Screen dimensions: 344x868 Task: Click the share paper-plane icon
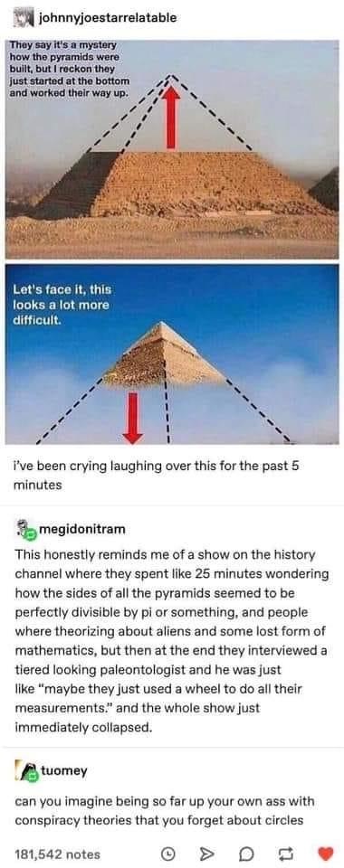pos(207,853)
